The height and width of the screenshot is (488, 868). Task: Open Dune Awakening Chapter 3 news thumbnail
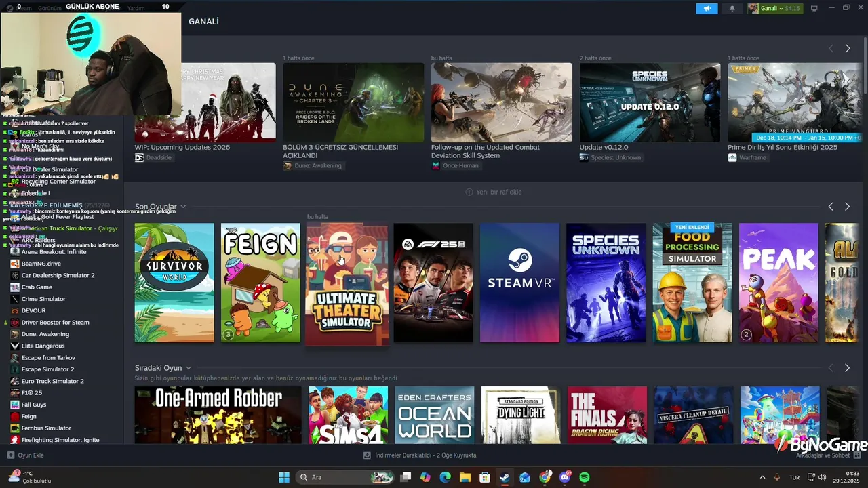pyautogui.click(x=353, y=102)
